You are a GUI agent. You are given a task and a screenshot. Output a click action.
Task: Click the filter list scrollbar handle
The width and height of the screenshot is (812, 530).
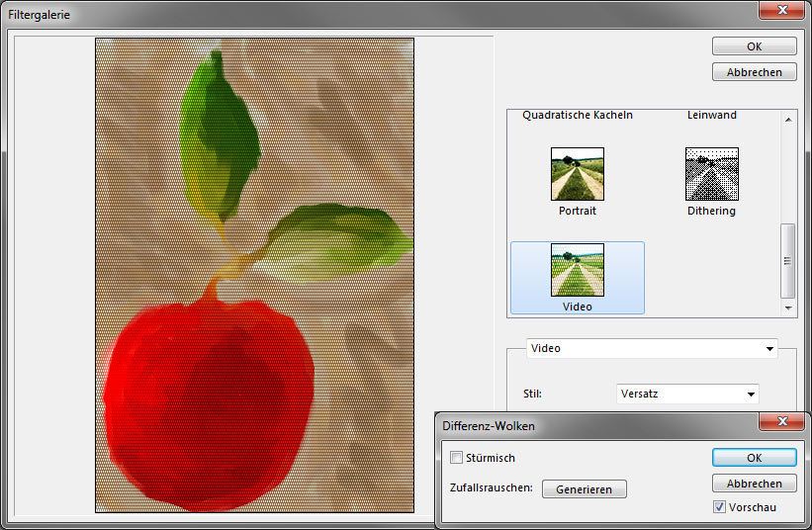pyautogui.click(x=788, y=260)
